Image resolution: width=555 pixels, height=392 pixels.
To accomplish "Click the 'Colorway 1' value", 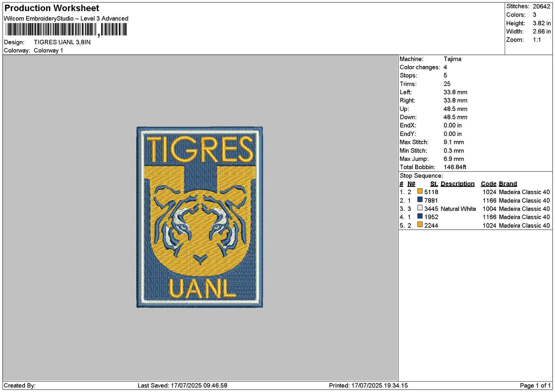I will click(x=48, y=51).
